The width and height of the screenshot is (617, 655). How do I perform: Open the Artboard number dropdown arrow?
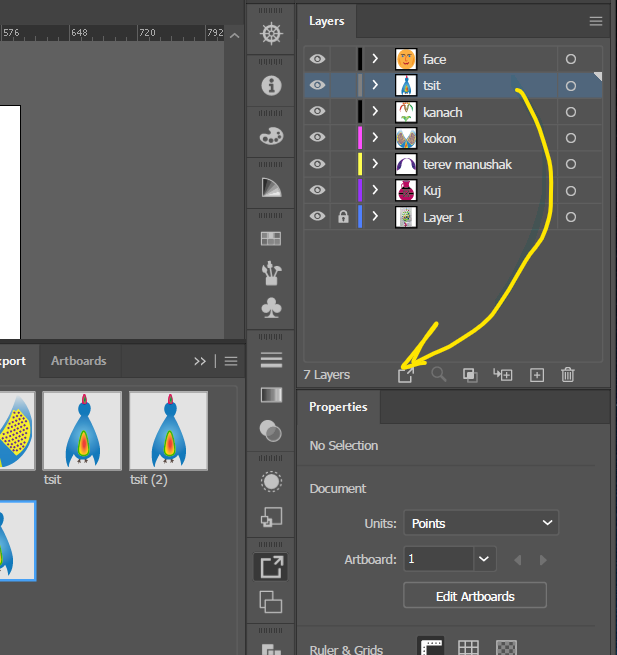[x=484, y=559]
